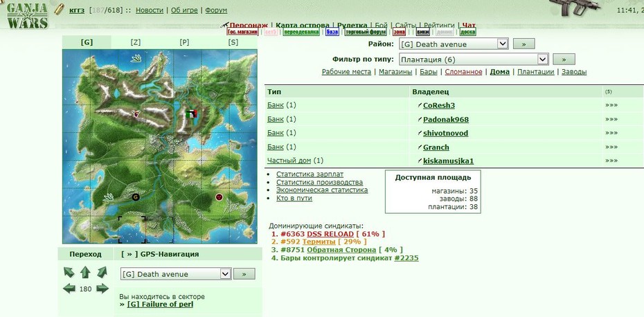This screenshot has height=317, width=644.
Task: Click the small icon before Padonak968
Action: (420, 120)
